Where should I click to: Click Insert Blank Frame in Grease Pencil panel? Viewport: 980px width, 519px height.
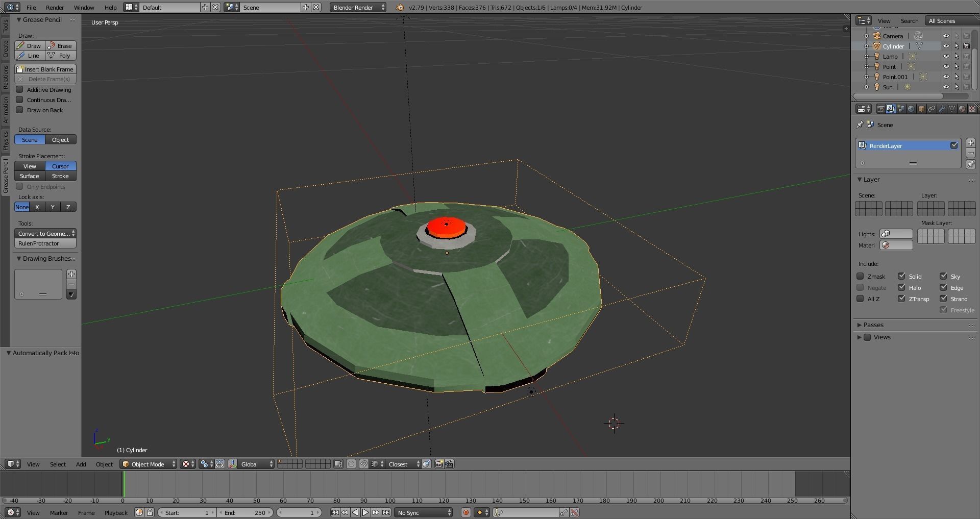[45, 69]
